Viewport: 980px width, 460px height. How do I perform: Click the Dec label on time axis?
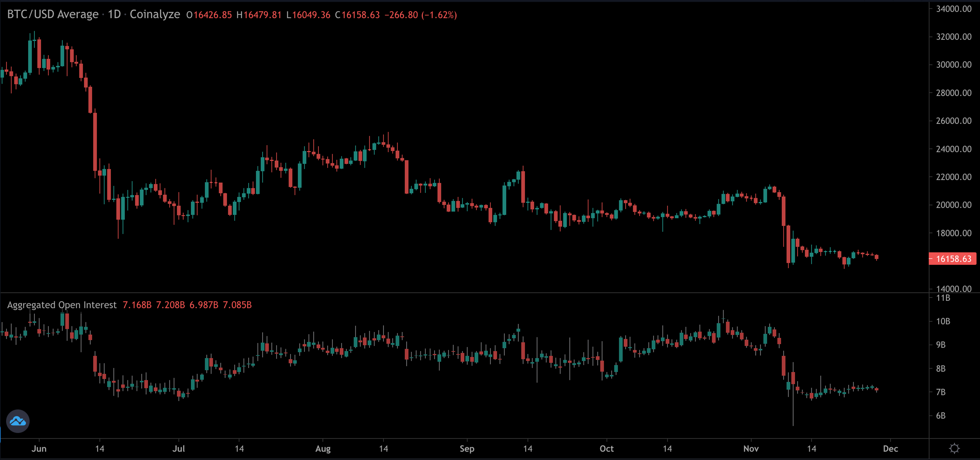coord(890,449)
